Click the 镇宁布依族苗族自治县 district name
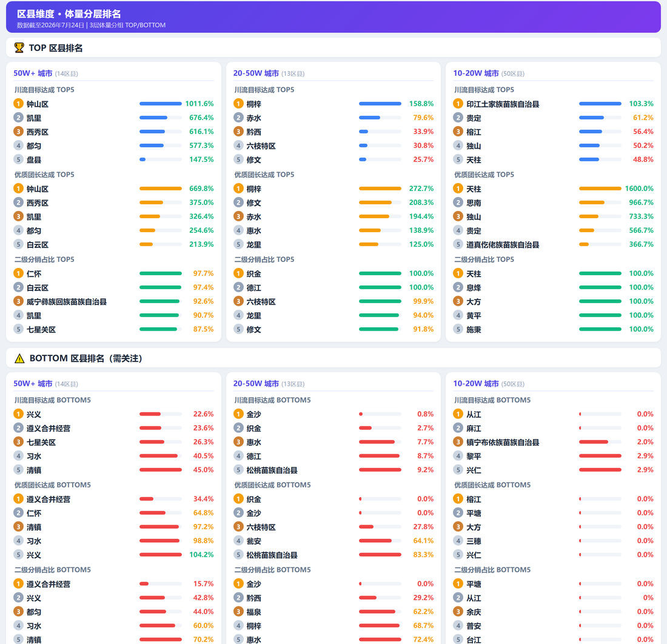This screenshot has width=667, height=644. coord(503,443)
